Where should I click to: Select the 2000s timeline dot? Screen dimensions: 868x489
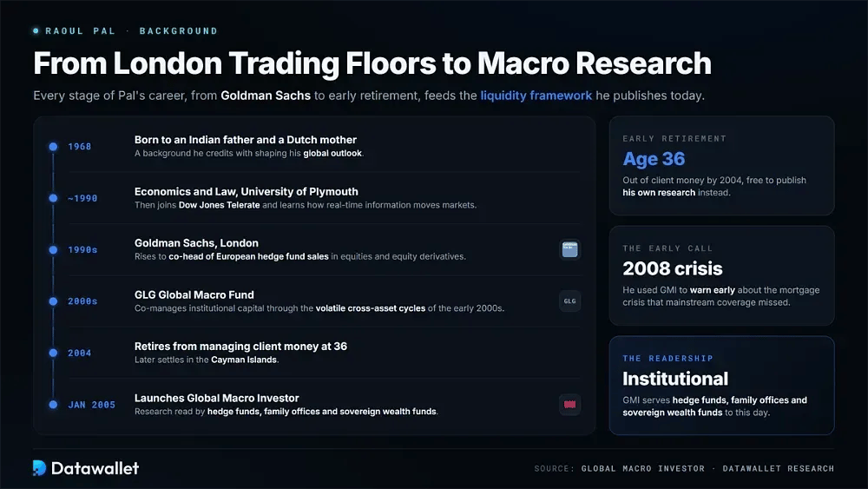(x=53, y=301)
